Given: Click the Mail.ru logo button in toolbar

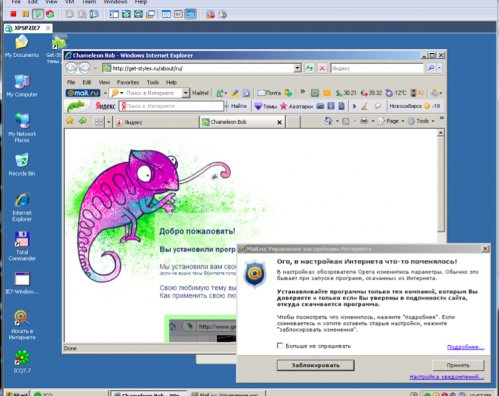Looking at the screenshot, I should pos(83,93).
